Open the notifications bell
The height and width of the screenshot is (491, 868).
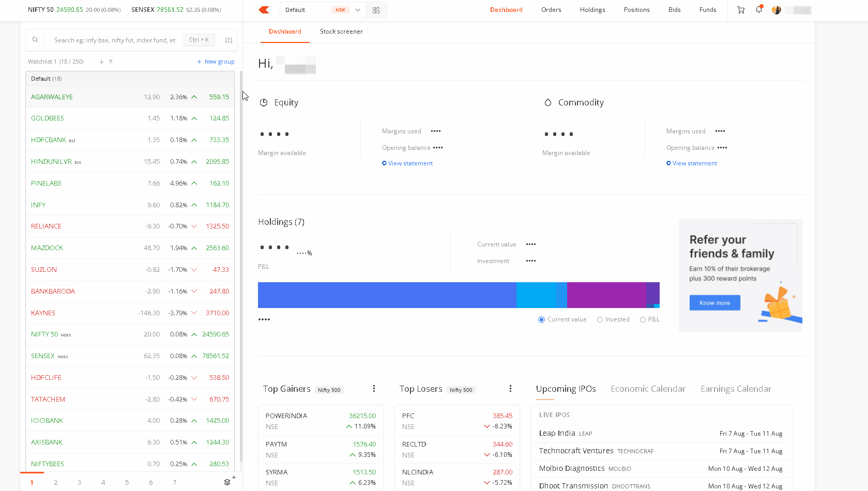(x=759, y=9)
